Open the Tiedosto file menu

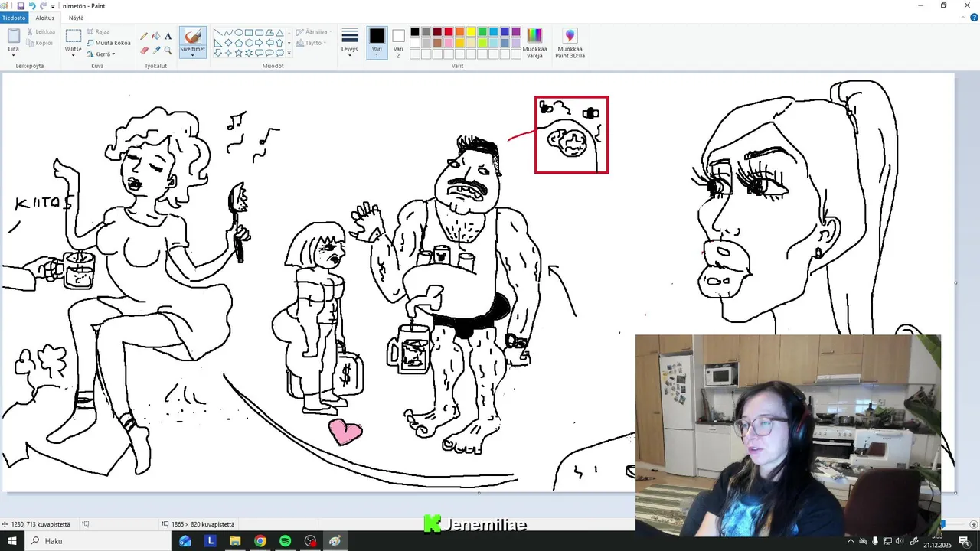[13, 18]
